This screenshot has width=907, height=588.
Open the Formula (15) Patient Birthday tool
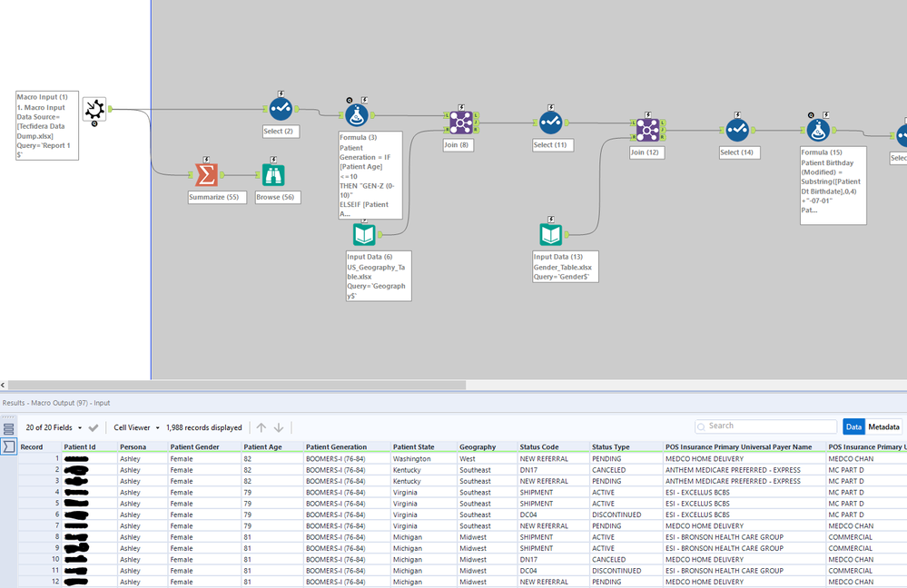(818, 128)
